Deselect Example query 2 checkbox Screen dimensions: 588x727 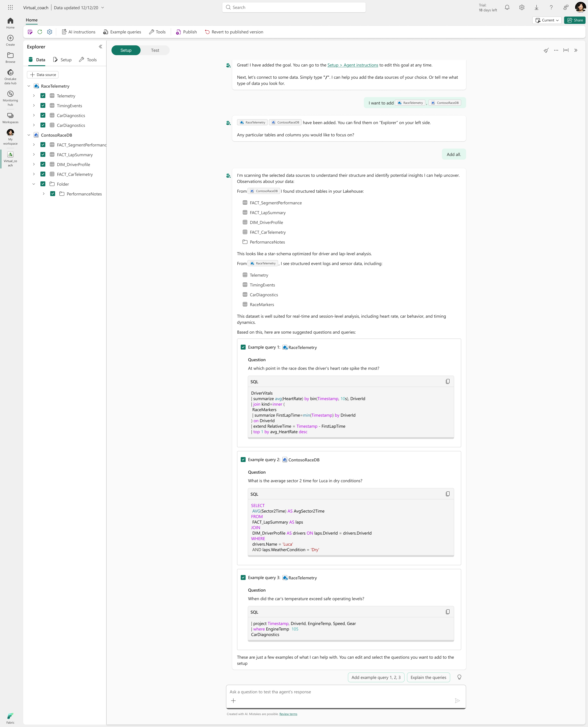[243, 460]
